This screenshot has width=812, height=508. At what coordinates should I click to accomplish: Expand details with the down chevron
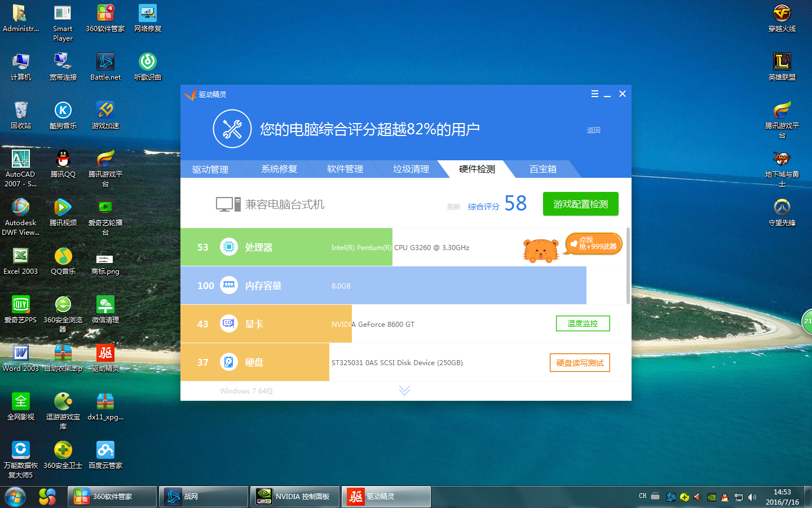tap(404, 391)
